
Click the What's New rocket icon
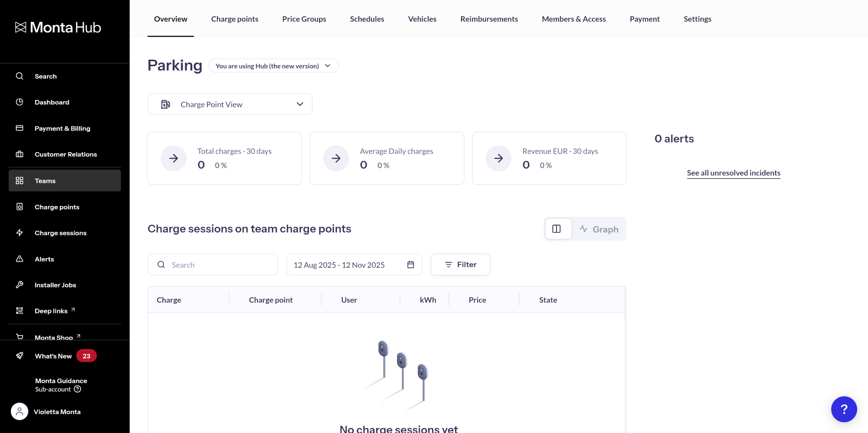coord(20,356)
